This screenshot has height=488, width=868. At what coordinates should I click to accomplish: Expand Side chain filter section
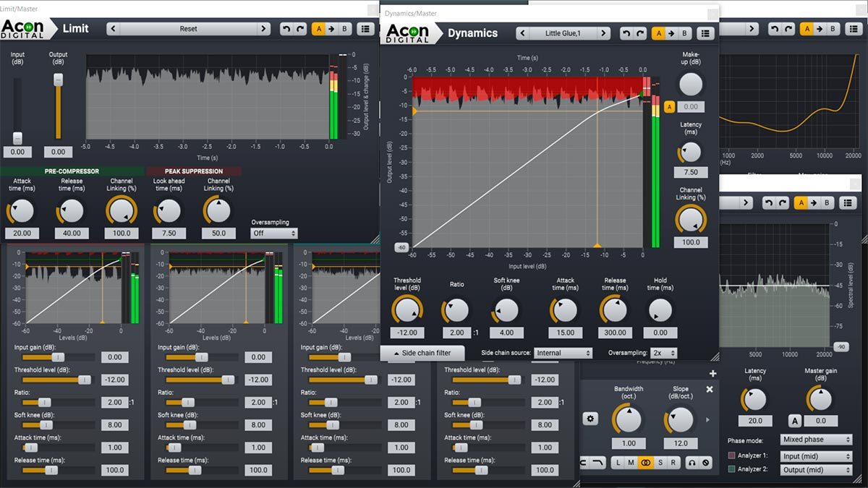[x=422, y=353]
